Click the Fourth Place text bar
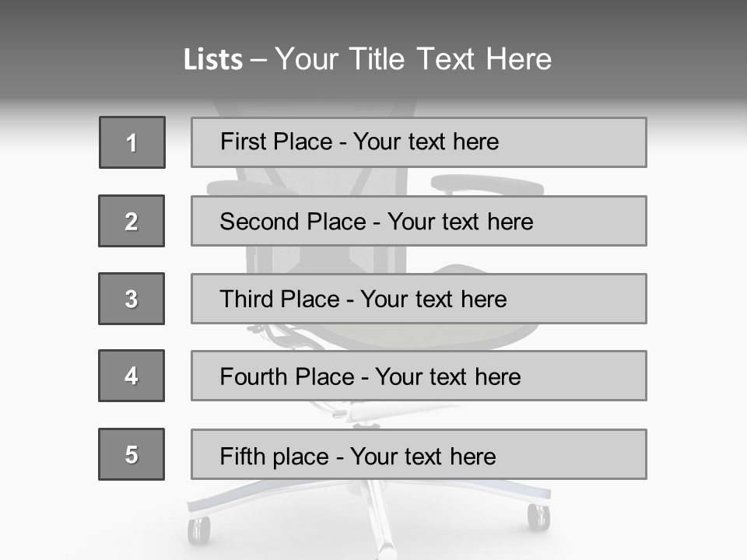This screenshot has height=560, width=747. click(x=419, y=376)
